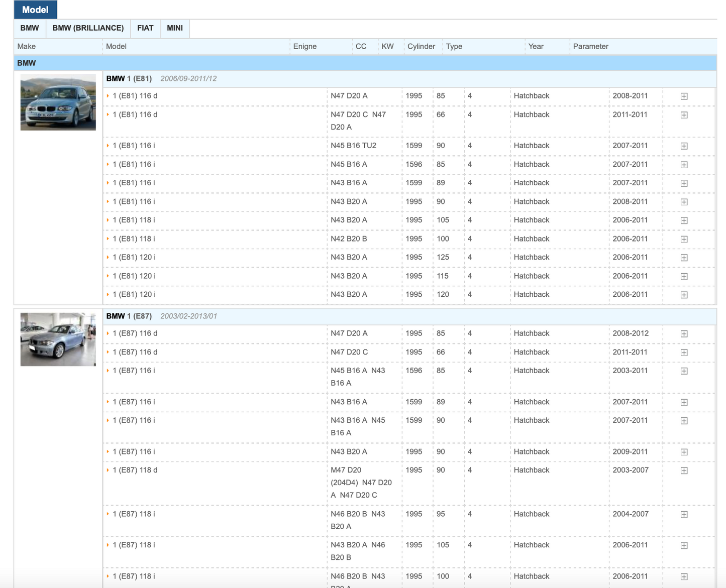Click the CC column header
Image resolution: width=726 pixels, height=588 pixels.
(361, 46)
